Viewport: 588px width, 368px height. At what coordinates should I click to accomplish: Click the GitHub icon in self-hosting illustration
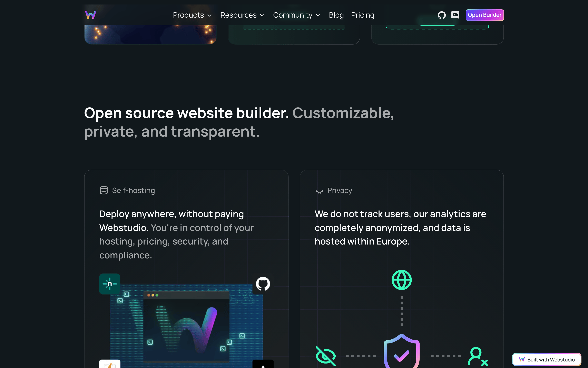263,284
